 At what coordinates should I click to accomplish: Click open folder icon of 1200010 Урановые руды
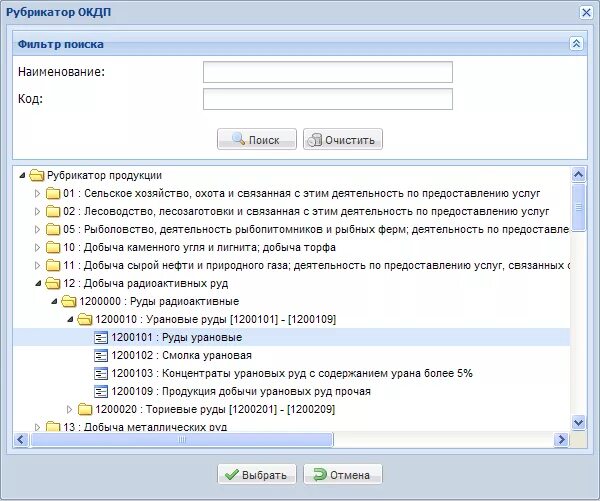pos(85,320)
